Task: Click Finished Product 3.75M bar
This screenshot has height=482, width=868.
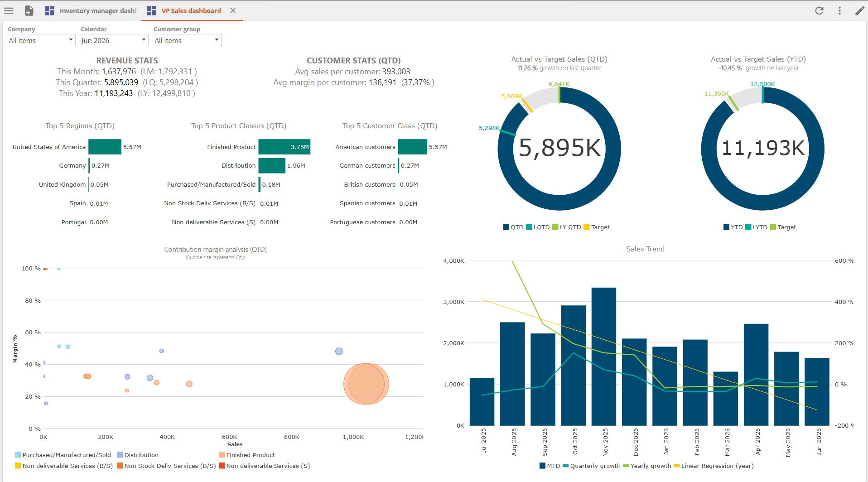Action: [285, 147]
